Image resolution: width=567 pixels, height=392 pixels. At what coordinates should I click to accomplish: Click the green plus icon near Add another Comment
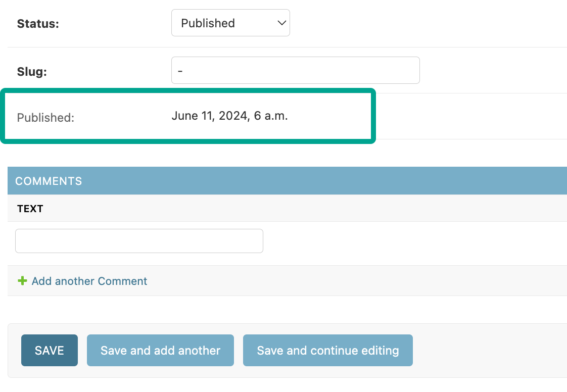pos(22,281)
